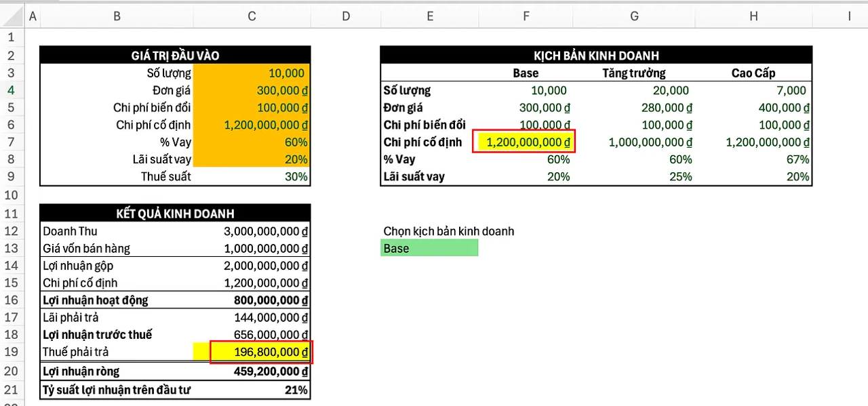The image size is (868, 406).
Task: Select the red-outlined Base Chi phí cố định cell
Action: coord(526,142)
